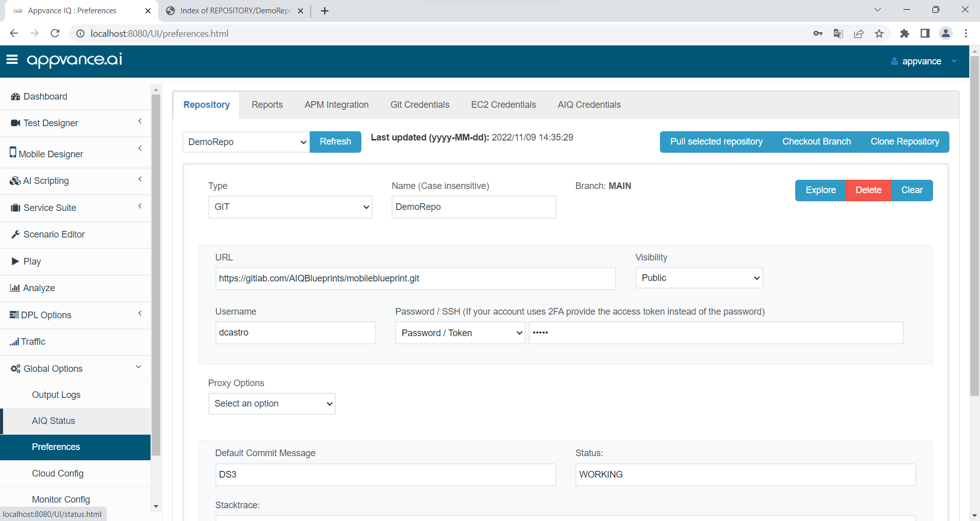Expand the DPL Options chevron
This screenshot has height=521, width=980.
140,314
